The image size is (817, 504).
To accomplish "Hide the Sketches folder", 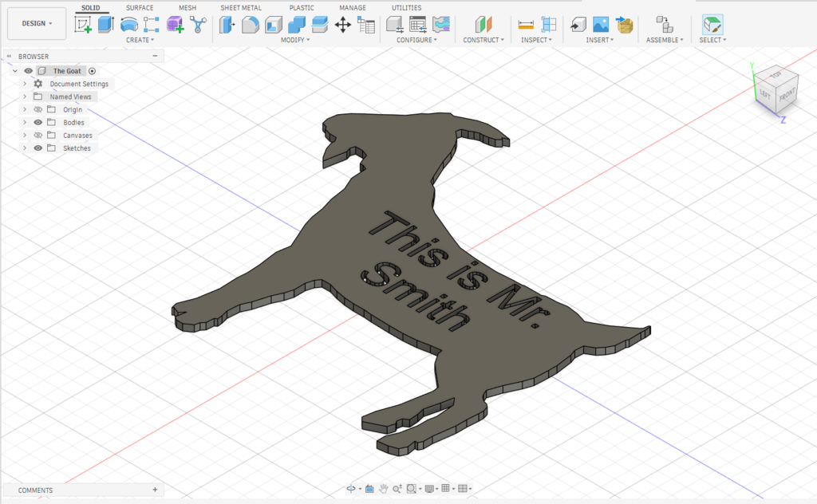I will [38, 148].
